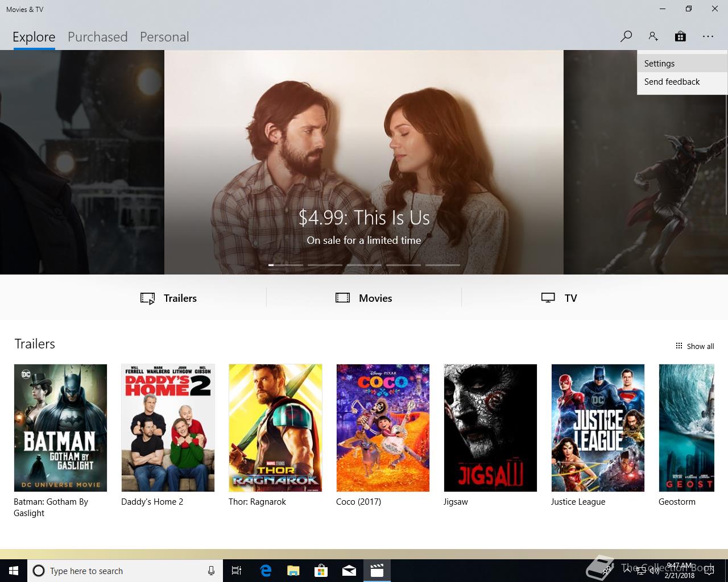
Task: Open Task View on the taskbar
Action: [237, 571]
